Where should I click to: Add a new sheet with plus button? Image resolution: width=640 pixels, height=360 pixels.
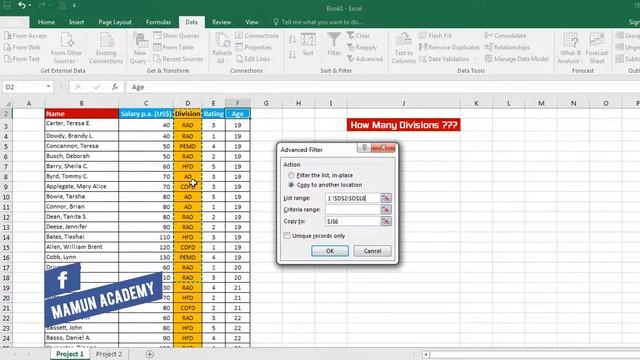[x=150, y=354]
